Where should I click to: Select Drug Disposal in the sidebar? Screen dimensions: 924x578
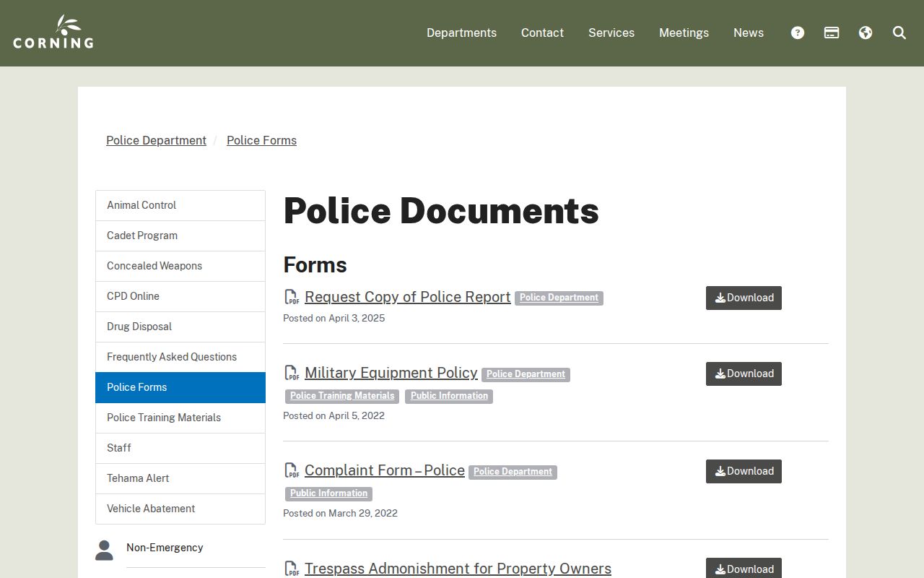click(180, 327)
